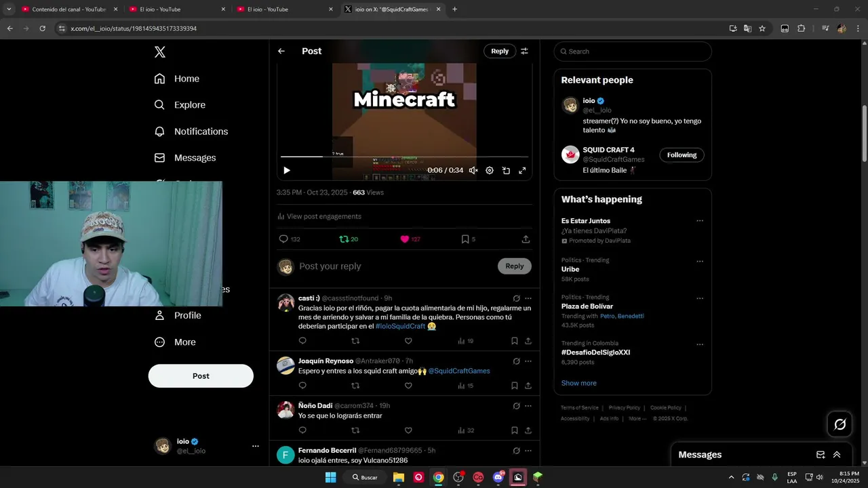868x488 pixels.
Task: Play the Minecraft video
Action: tap(286, 171)
